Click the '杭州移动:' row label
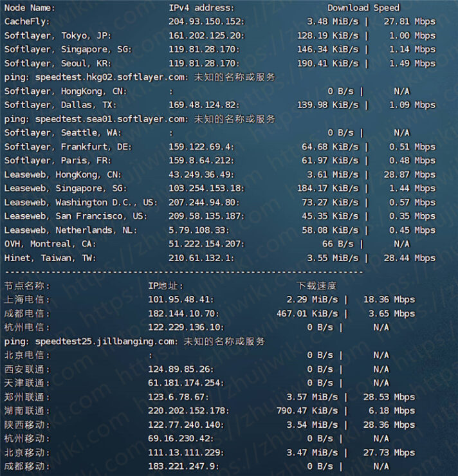 click(27, 439)
